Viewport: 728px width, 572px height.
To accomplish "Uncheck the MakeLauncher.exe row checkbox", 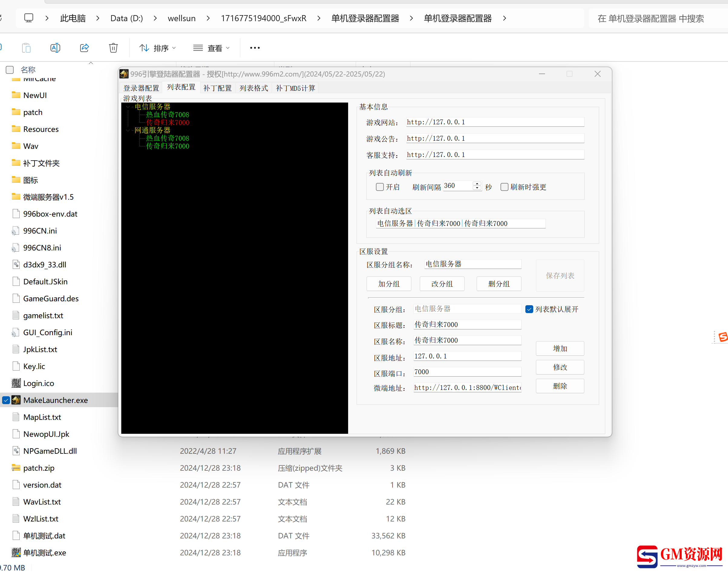I will 6,400.
